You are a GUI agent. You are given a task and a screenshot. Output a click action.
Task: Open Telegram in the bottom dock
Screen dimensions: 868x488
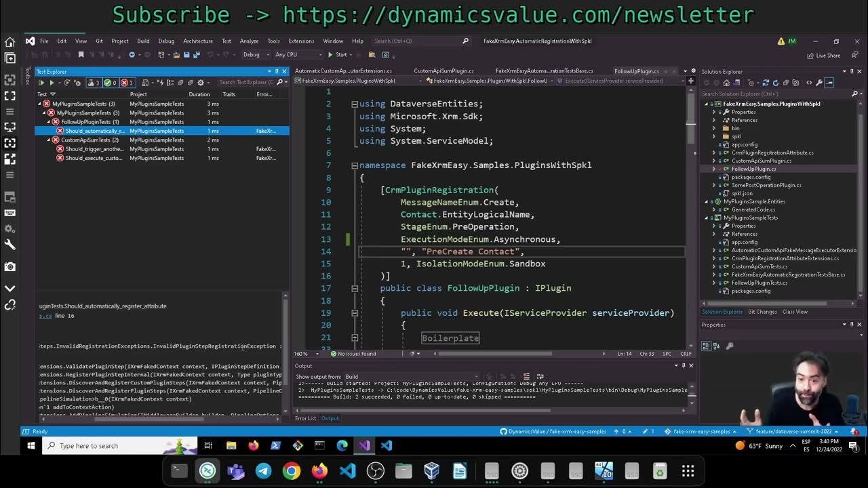[264, 470]
